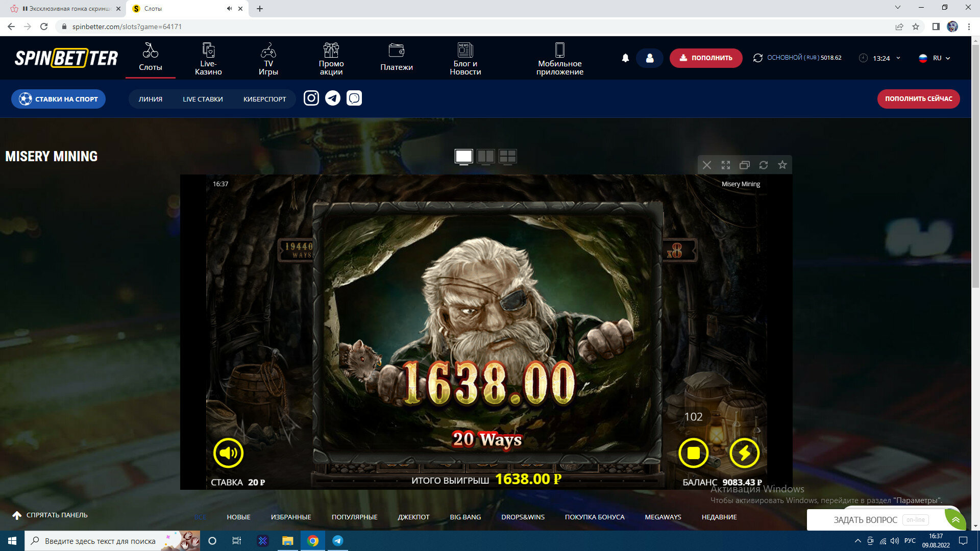Screen dimensions: 980x551
Task: Stop the autoplay spins
Action: point(693,453)
